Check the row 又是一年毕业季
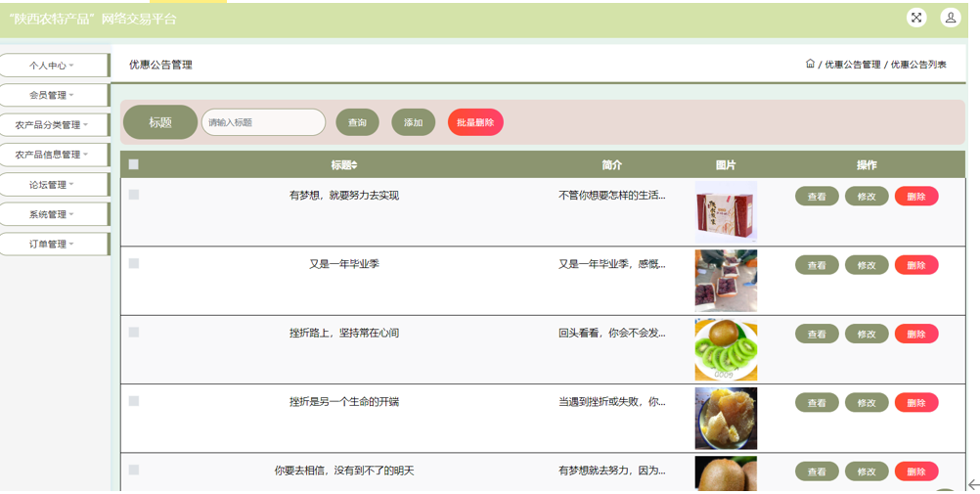This screenshot has height=494, width=980. [x=134, y=263]
